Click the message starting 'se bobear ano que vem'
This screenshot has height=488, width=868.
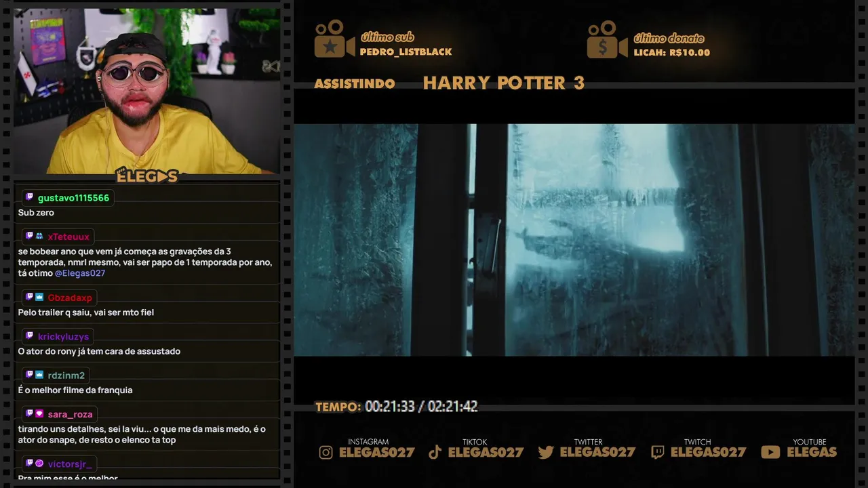[145, 262]
